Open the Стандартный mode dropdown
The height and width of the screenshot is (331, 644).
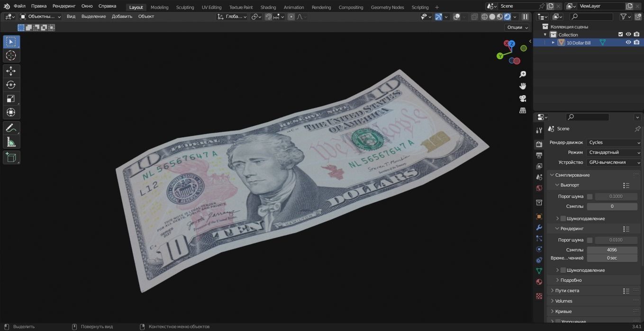tap(614, 152)
